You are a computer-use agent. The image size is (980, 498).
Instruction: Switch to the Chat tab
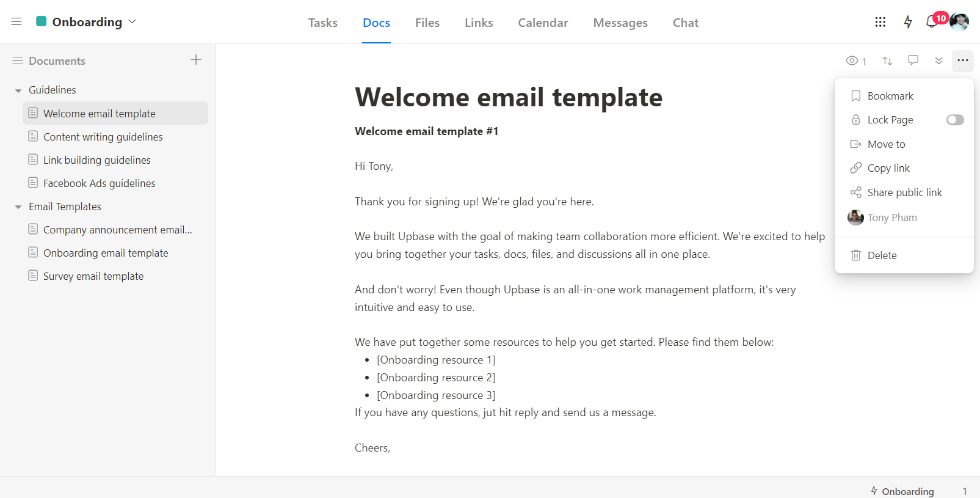686,23
